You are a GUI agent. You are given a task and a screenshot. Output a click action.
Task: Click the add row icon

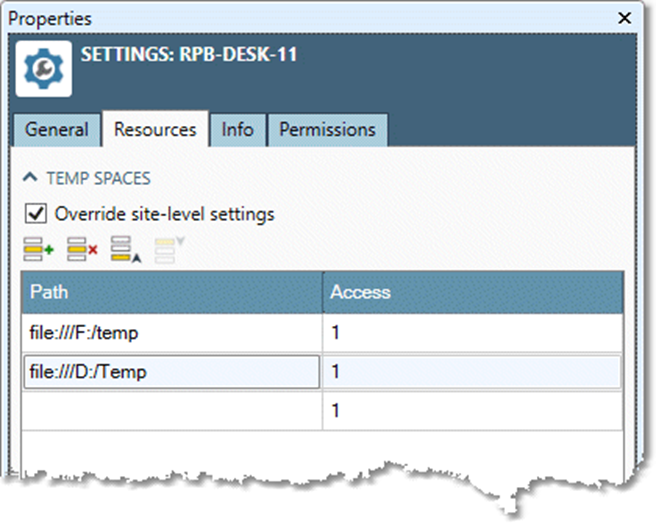point(38,249)
